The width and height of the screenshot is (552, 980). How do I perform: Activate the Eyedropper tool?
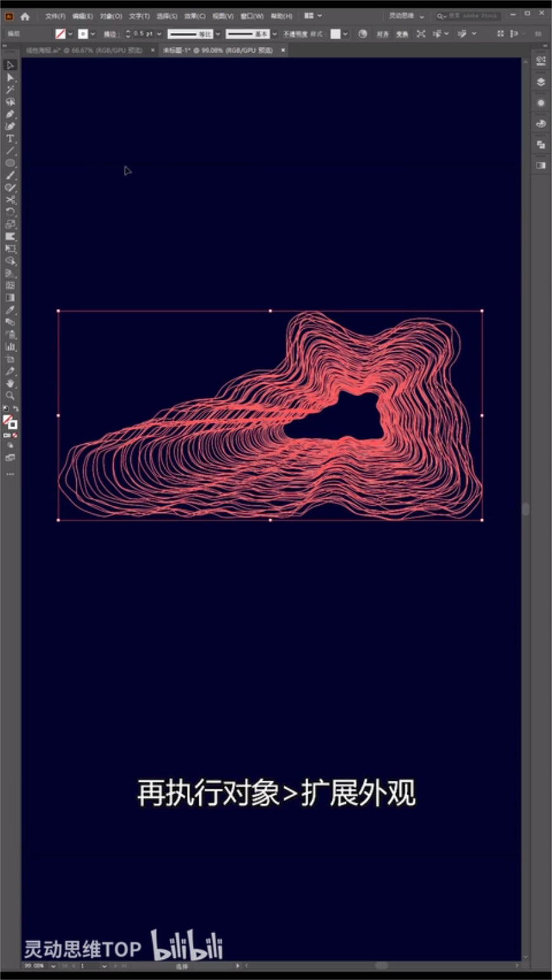click(10, 310)
